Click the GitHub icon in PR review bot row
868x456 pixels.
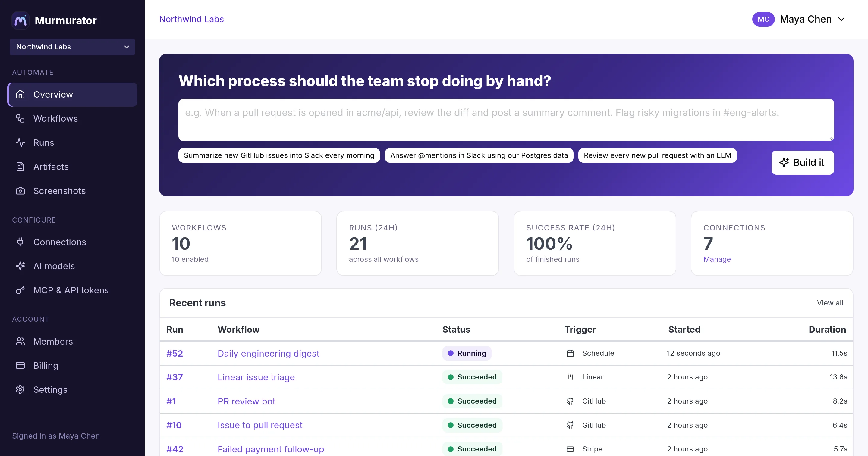point(570,401)
